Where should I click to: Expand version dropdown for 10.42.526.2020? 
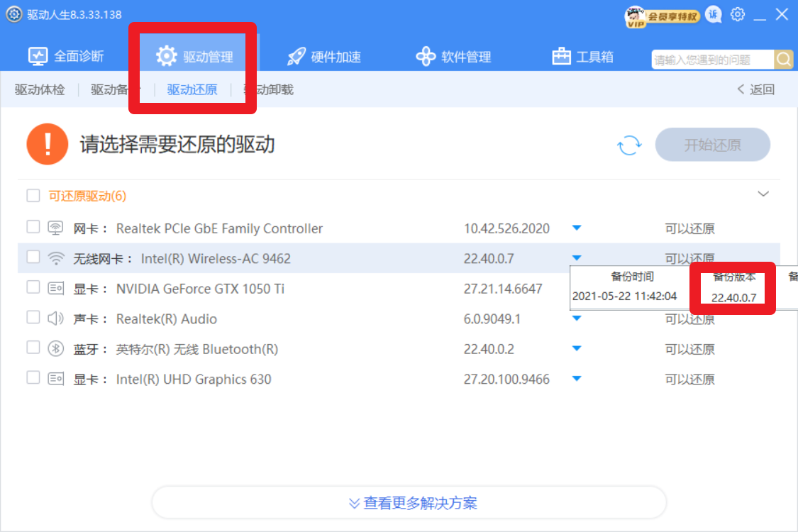pyautogui.click(x=577, y=228)
